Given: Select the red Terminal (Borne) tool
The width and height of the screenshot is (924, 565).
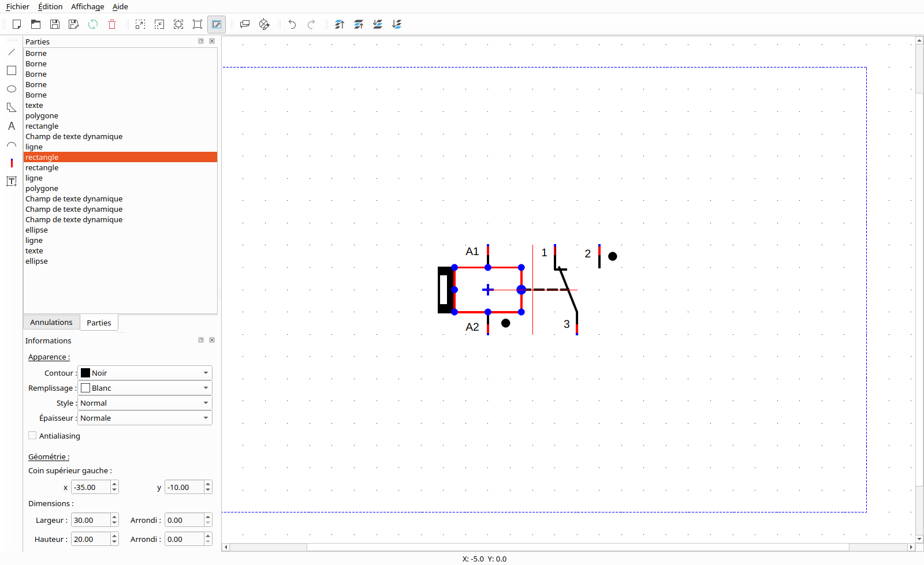Looking at the screenshot, I should 12,163.
